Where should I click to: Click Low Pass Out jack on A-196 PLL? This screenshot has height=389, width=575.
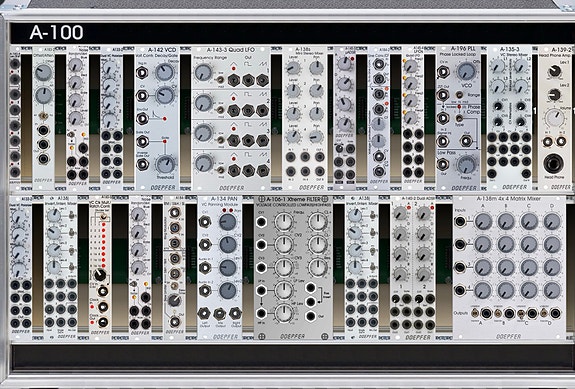click(x=443, y=165)
